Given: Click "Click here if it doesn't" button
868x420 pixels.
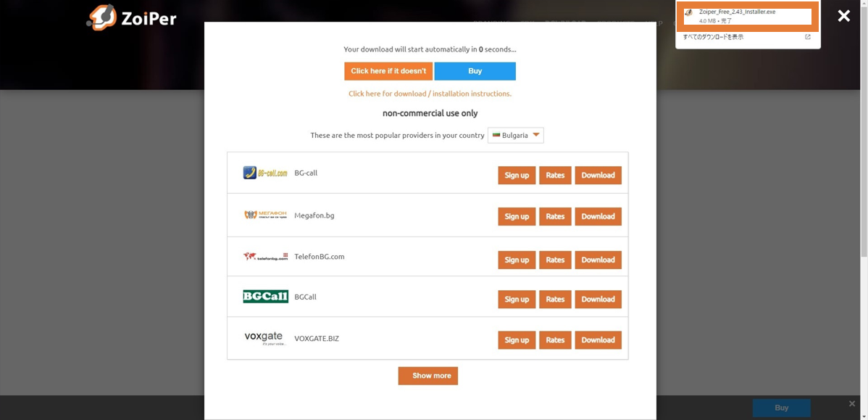Looking at the screenshot, I should pyautogui.click(x=388, y=71).
